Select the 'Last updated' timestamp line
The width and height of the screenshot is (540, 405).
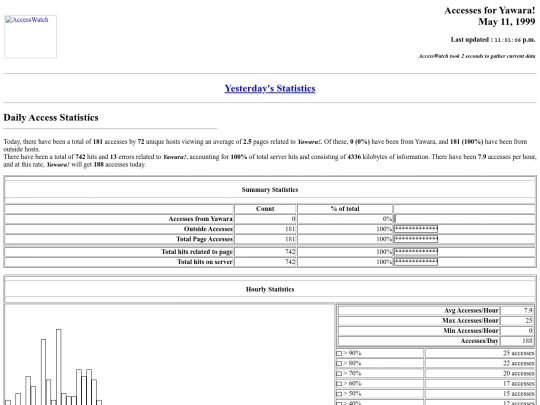[493, 40]
